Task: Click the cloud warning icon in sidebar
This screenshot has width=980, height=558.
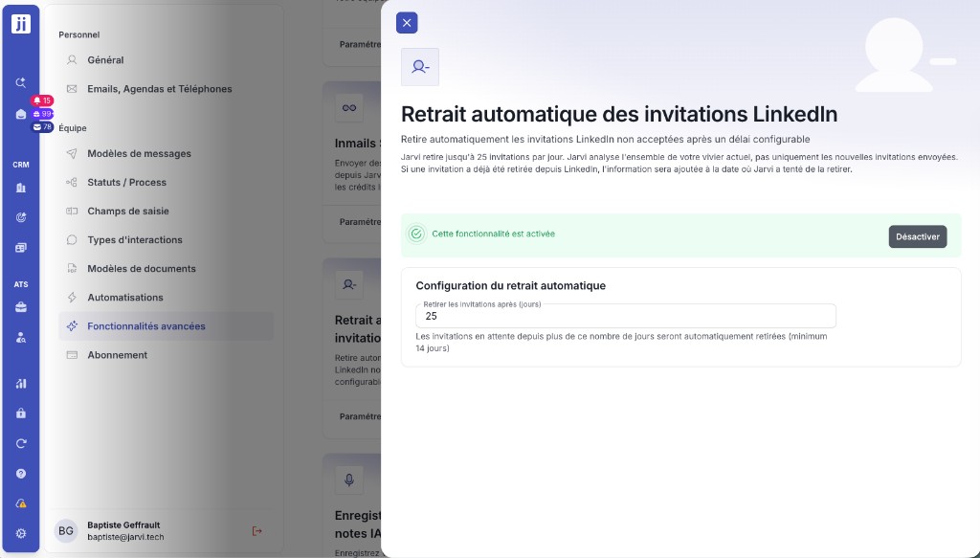Action: coord(21,503)
